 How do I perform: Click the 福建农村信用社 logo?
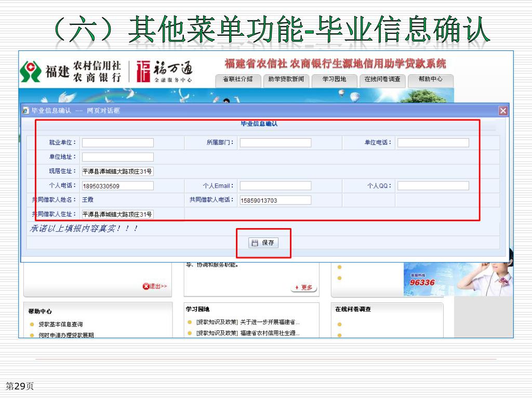[71, 72]
